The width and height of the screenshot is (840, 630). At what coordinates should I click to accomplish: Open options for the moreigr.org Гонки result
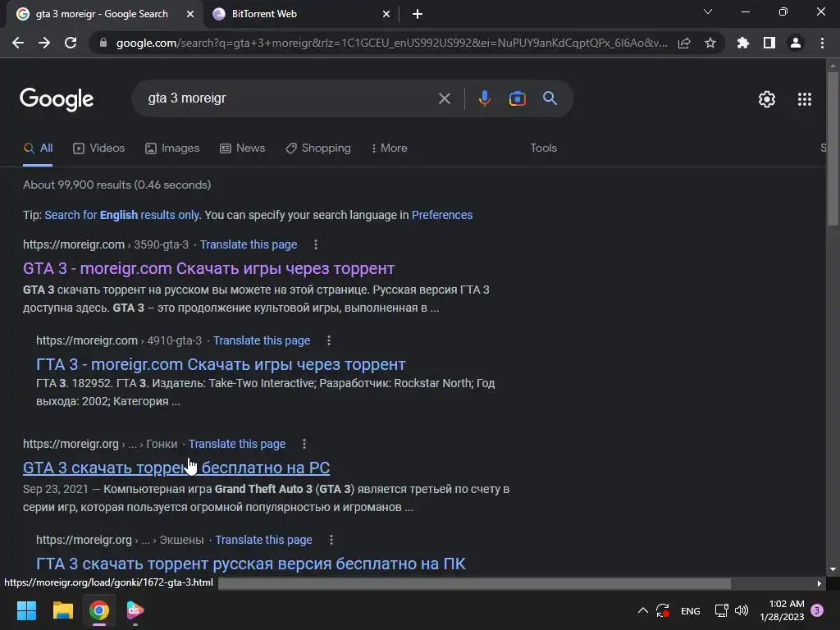pyautogui.click(x=304, y=444)
